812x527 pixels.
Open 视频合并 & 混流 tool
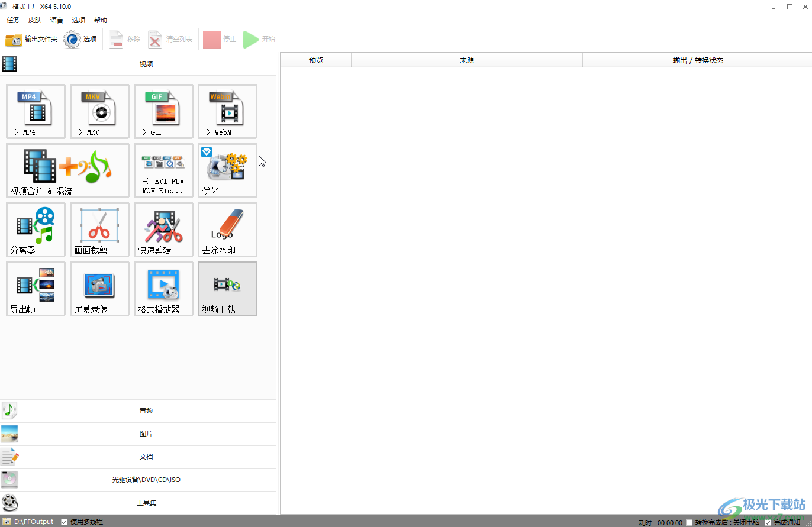(x=67, y=171)
